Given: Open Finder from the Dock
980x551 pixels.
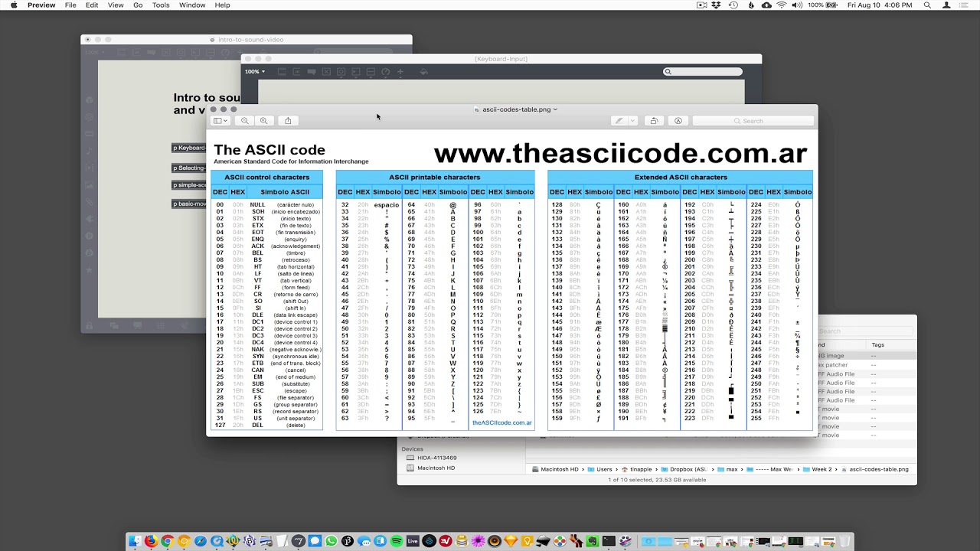Looking at the screenshot, I should click(135, 541).
